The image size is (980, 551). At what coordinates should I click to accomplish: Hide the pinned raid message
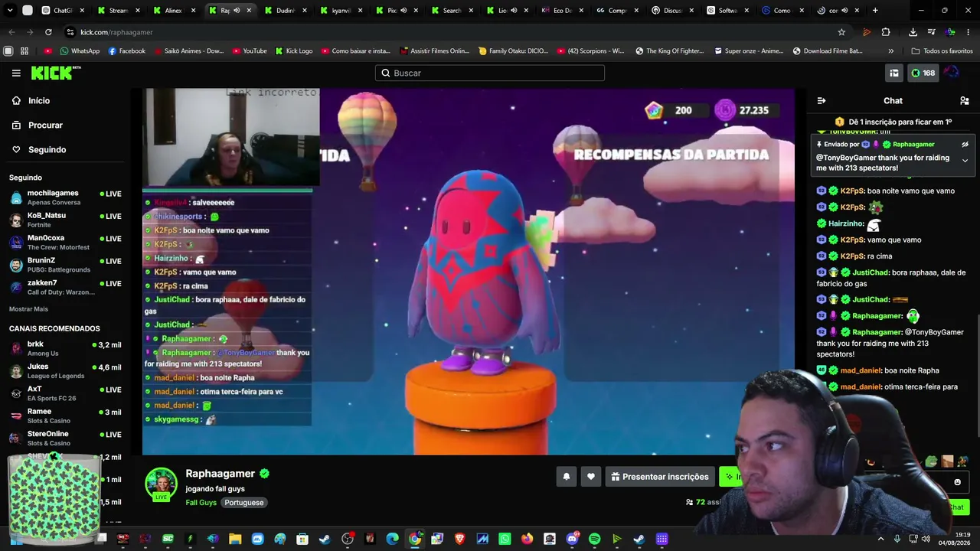pos(965,144)
